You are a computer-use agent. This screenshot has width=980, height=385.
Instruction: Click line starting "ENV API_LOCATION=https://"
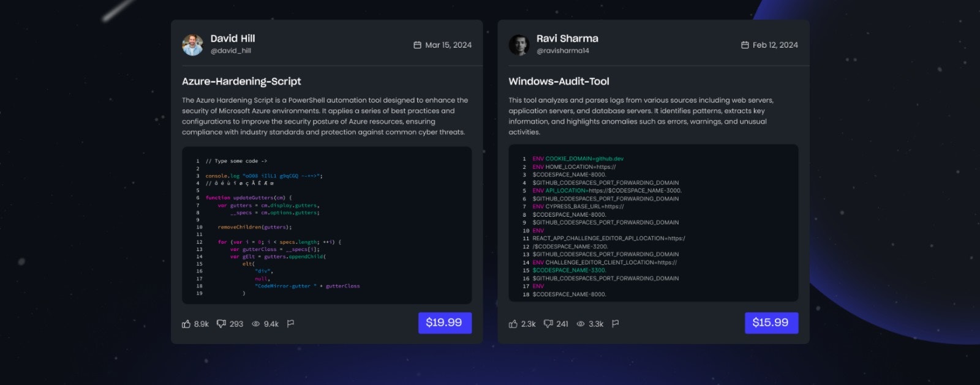(607, 190)
